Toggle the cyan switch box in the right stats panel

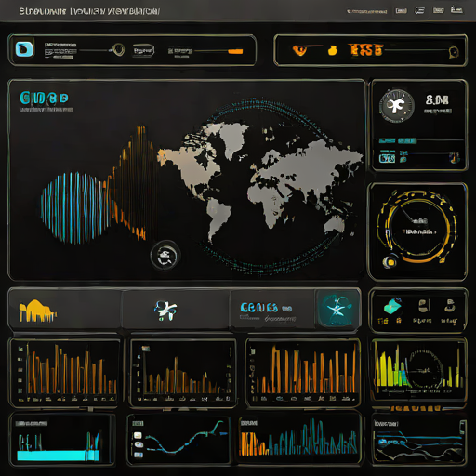pyautogui.click(x=387, y=158)
